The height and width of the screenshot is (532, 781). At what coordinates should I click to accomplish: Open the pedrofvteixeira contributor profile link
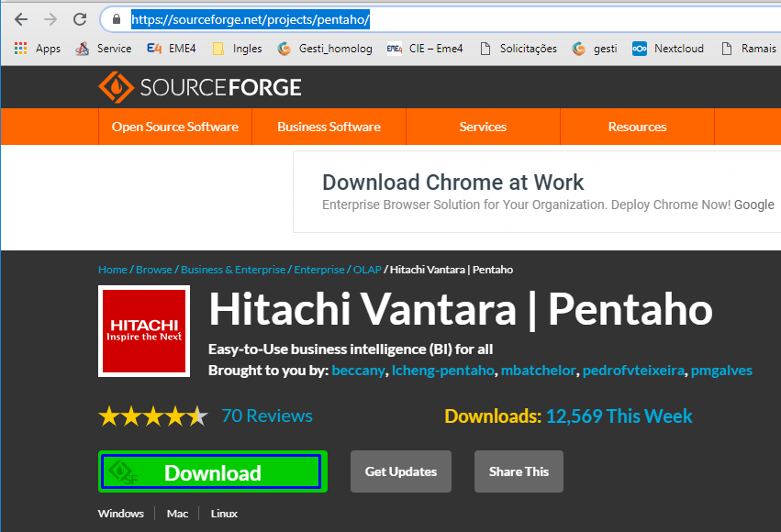(x=633, y=371)
